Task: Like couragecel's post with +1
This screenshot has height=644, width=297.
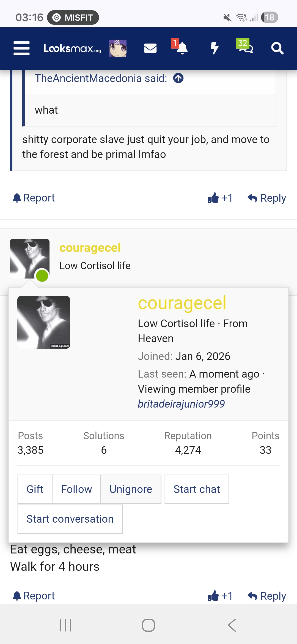Action: 220,596
